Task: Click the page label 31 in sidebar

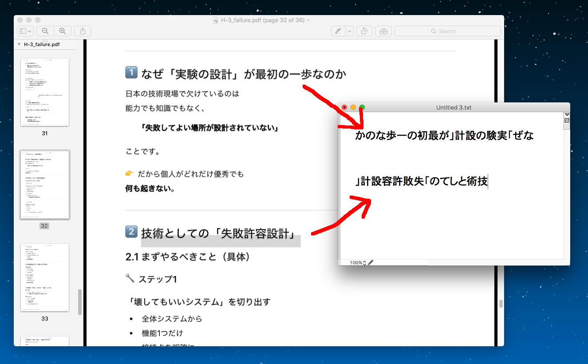Action: [x=45, y=133]
